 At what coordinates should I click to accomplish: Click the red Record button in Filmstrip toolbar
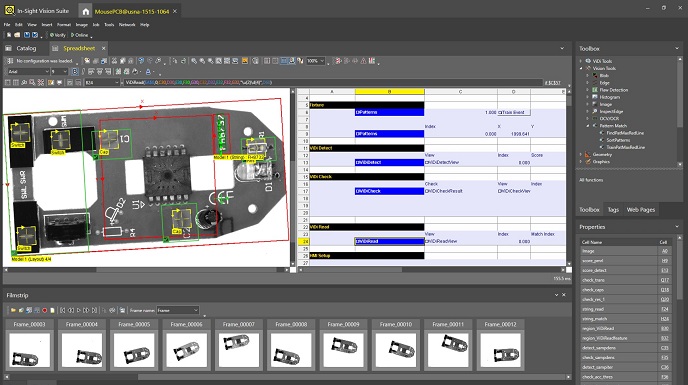[44, 310]
